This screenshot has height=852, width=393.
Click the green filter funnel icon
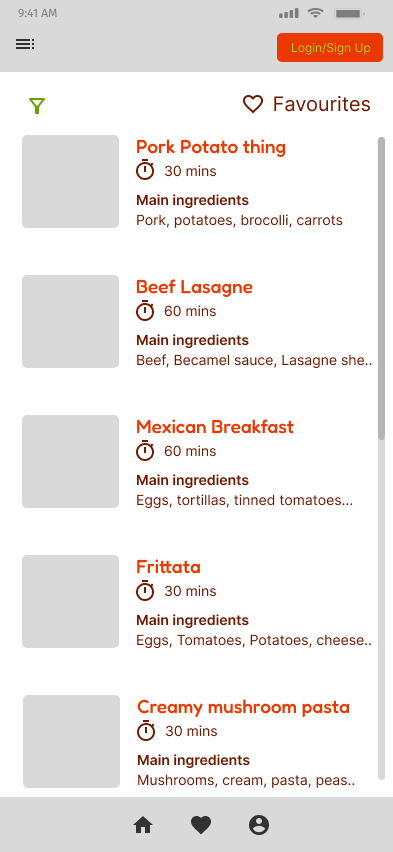pyautogui.click(x=37, y=106)
